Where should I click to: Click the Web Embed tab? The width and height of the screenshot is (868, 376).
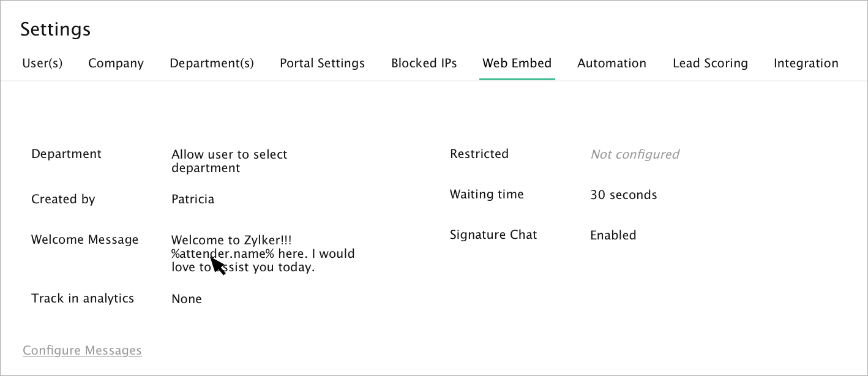pos(517,63)
